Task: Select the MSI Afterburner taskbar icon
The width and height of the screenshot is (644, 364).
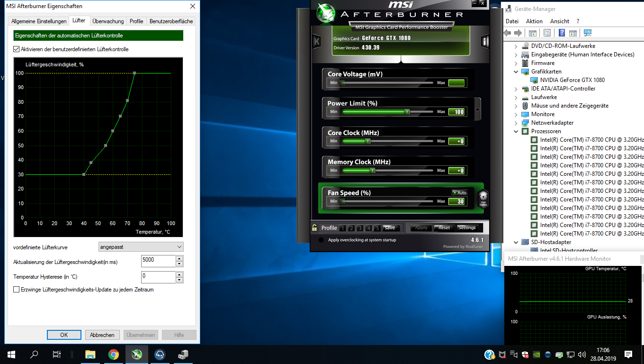Action: (136, 355)
